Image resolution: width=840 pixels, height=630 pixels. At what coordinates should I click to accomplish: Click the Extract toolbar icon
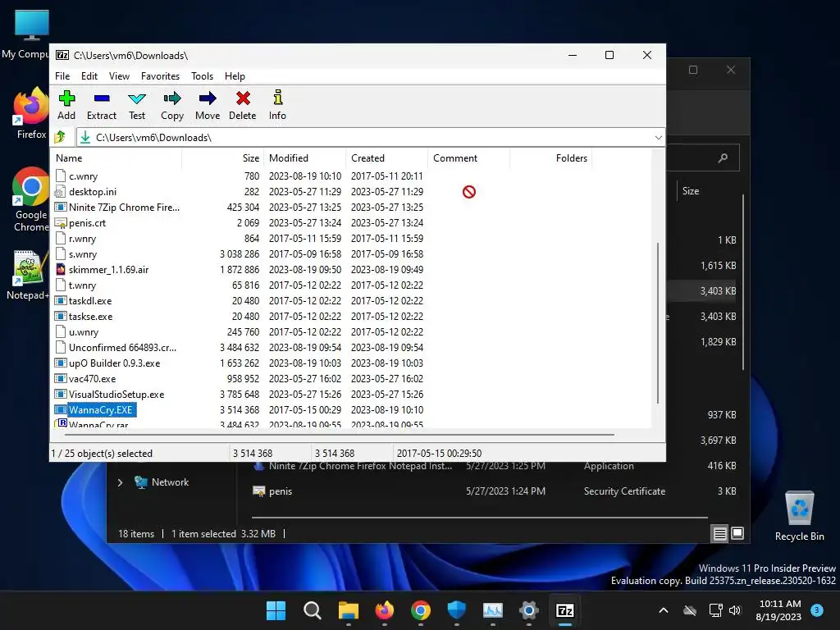point(101,105)
